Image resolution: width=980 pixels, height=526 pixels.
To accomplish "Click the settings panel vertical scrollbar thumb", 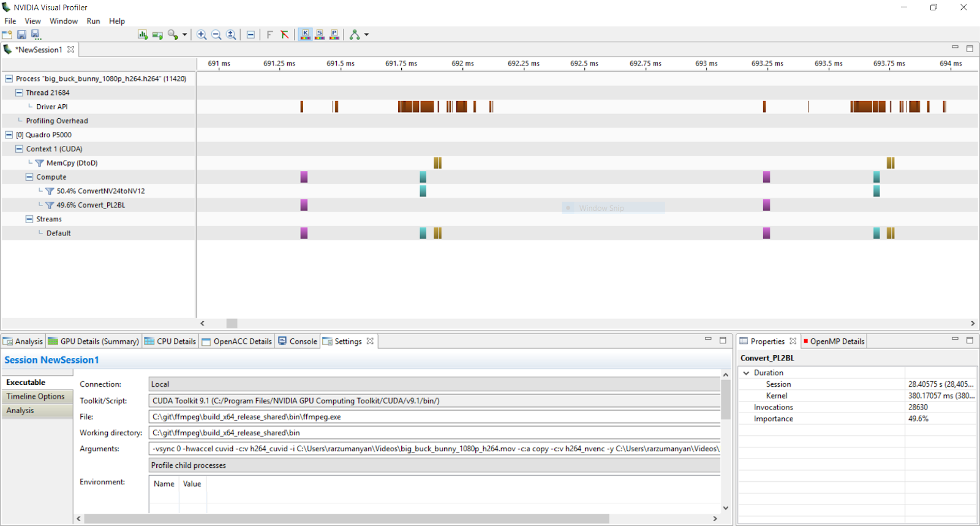I will [726, 400].
